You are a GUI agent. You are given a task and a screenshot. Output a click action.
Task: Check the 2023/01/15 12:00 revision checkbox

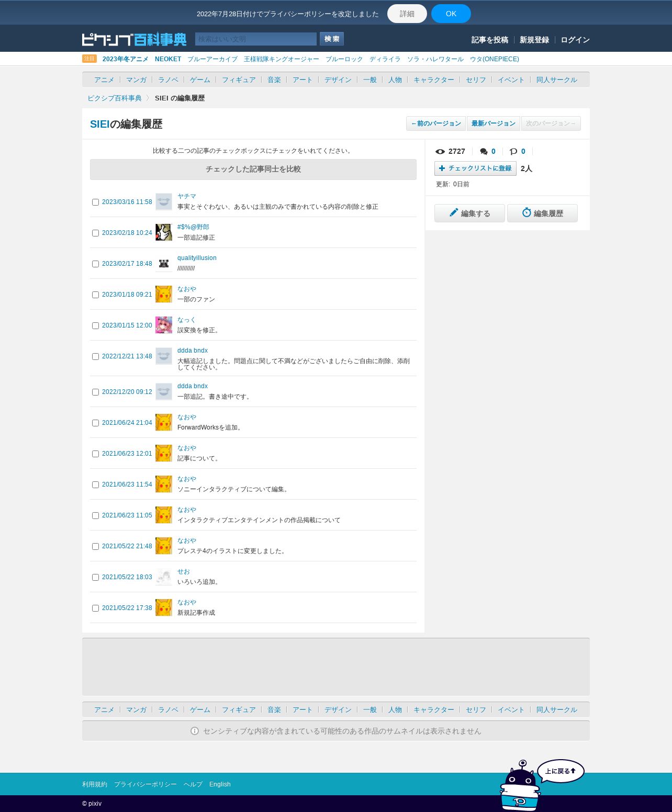[95, 326]
